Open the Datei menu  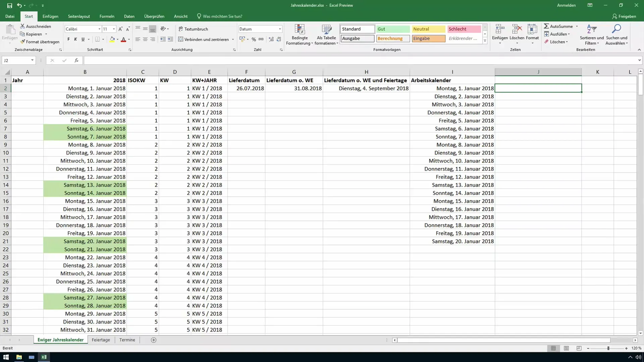[x=10, y=16]
